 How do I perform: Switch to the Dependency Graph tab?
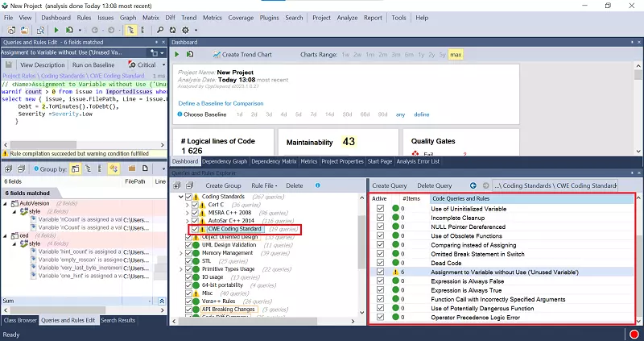225,162
